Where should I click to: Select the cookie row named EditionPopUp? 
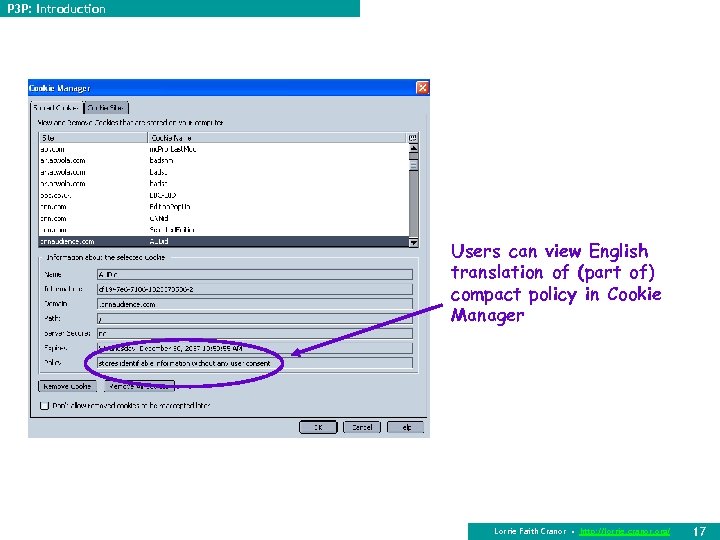click(x=224, y=207)
